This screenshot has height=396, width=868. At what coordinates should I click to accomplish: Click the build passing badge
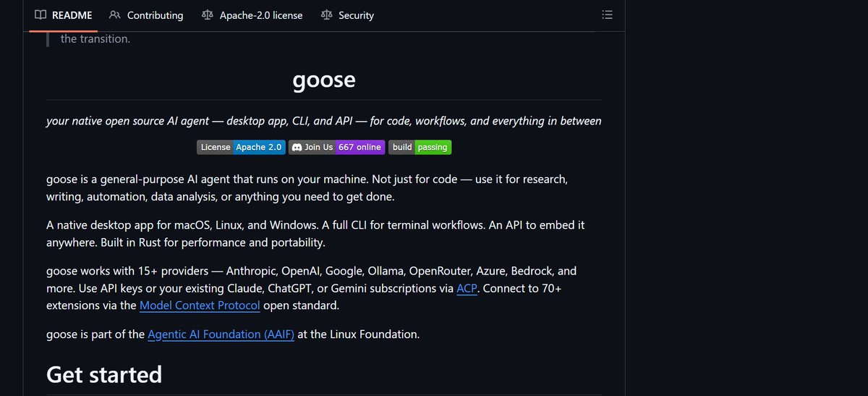tap(420, 147)
